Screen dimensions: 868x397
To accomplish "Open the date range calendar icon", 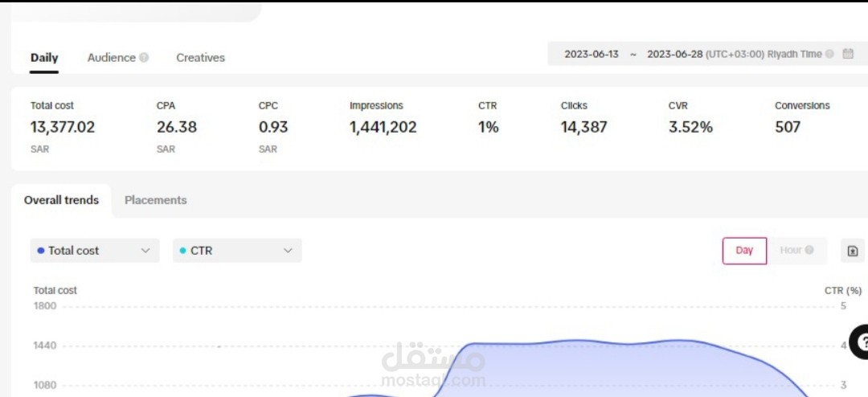I will click(x=848, y=55).
